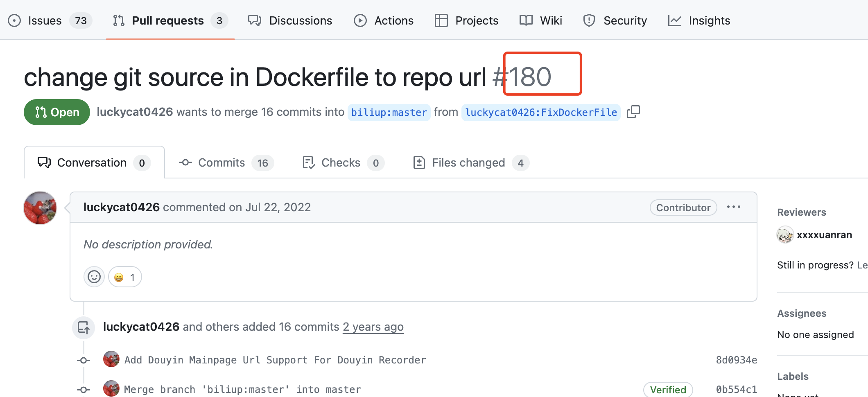The image size is (868, 397).
Task: Click the Verified signature badge on the merge commit
Action: pos(668,389)
